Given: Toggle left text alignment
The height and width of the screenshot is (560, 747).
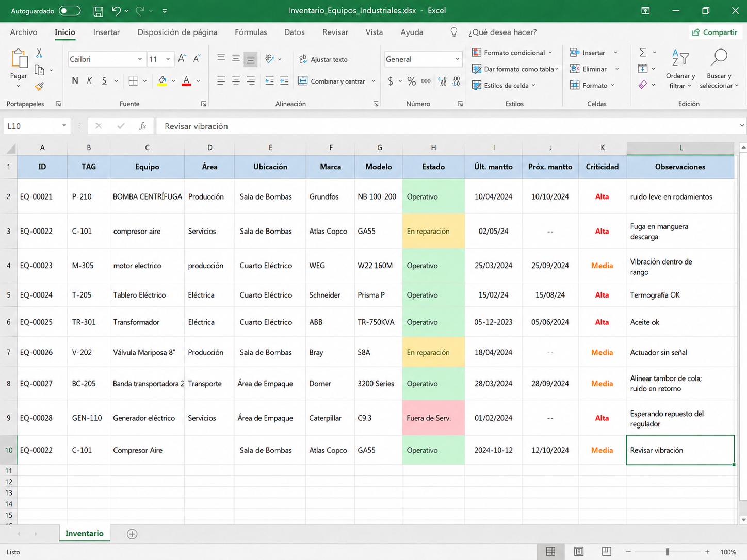Looking at the screenshot, I should coord(221,81).
